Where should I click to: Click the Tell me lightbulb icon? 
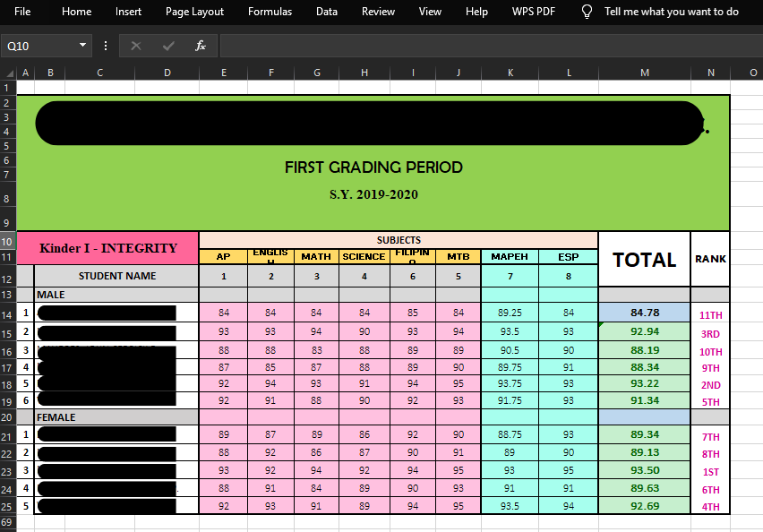(587, 12)
